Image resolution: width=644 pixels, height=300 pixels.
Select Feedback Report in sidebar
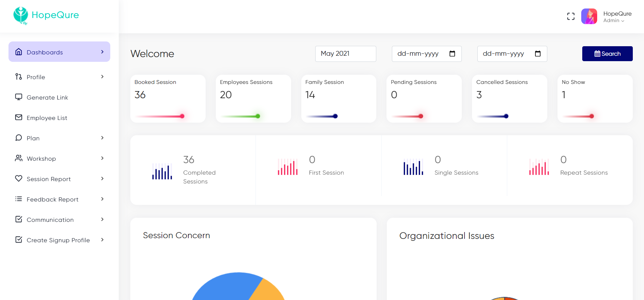point(53,199)
